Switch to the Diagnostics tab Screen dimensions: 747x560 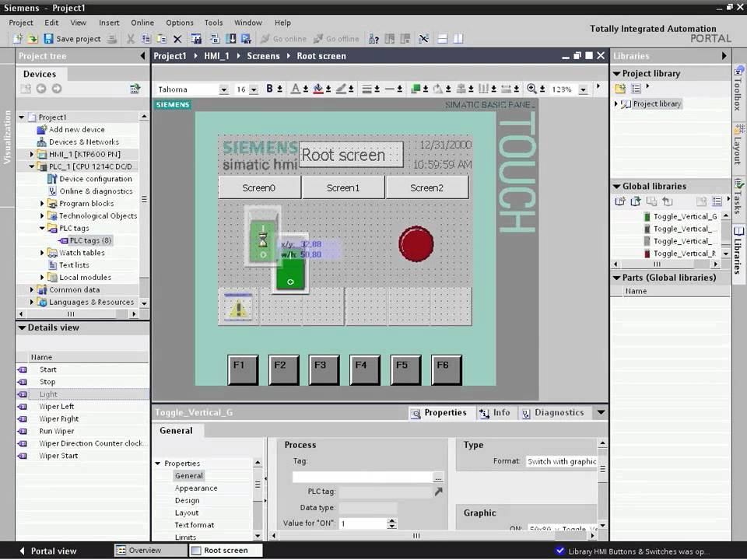point(554,413)
